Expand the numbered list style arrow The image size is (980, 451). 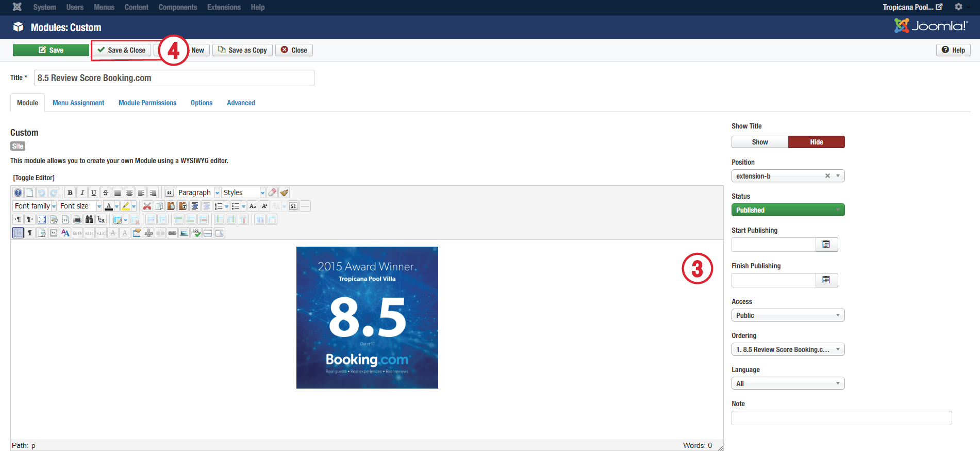pos(226,206)
